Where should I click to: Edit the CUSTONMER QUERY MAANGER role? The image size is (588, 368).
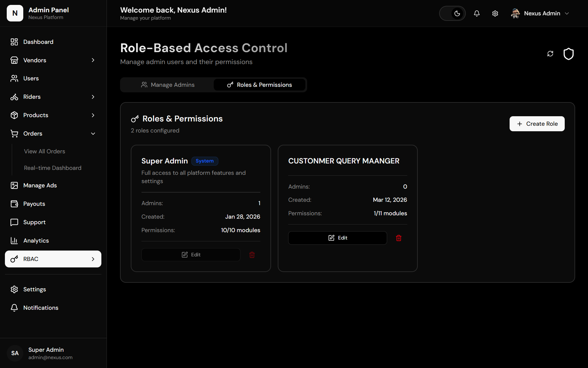(337, 238)
